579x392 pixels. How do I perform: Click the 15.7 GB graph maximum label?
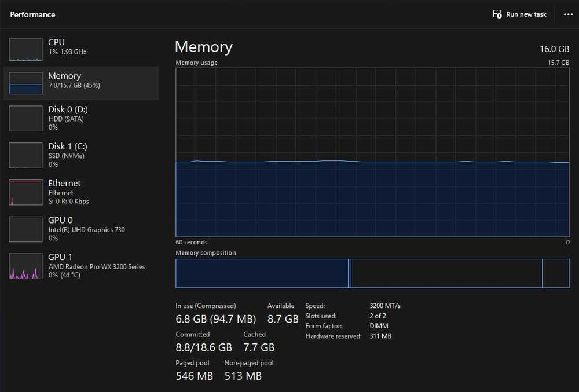(558, 63)
